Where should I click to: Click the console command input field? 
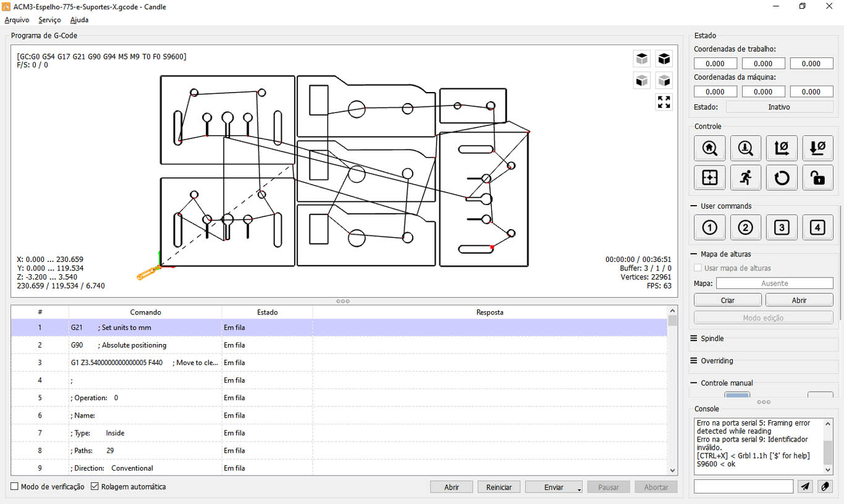click(743, 487)
